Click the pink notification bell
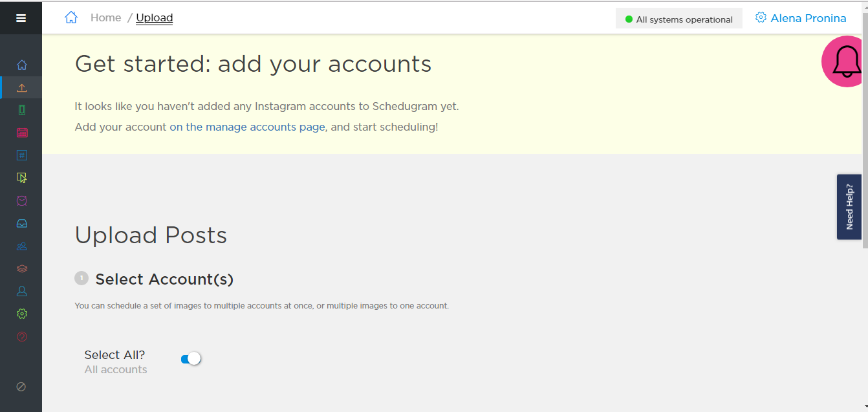The height and width of the screenshot is (412, 868). (843, 62)
